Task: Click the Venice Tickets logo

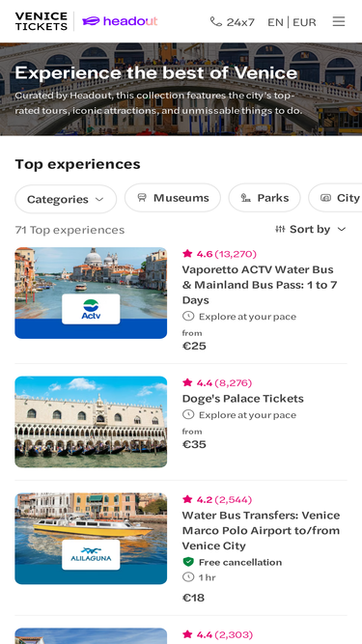Action: (42, 21)
